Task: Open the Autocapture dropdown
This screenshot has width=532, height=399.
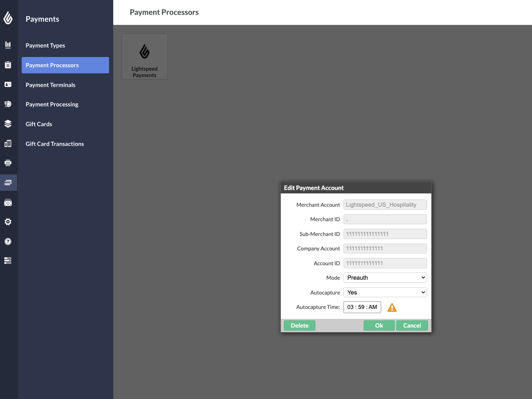Action: tap(385, 292)
